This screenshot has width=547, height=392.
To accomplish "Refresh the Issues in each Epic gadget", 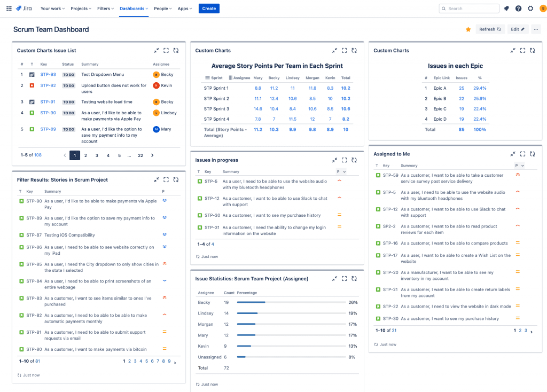I will [x=532, y=51].
